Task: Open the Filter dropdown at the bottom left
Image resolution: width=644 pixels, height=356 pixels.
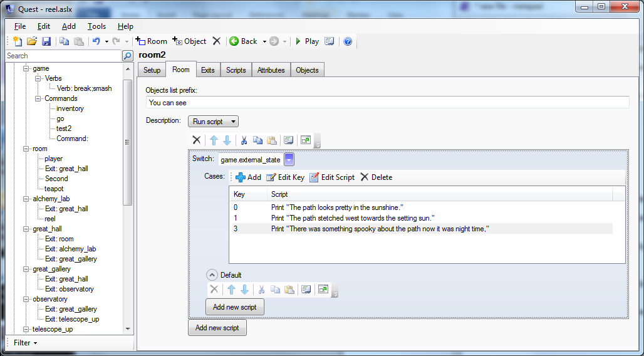Action: click(26, 343)
